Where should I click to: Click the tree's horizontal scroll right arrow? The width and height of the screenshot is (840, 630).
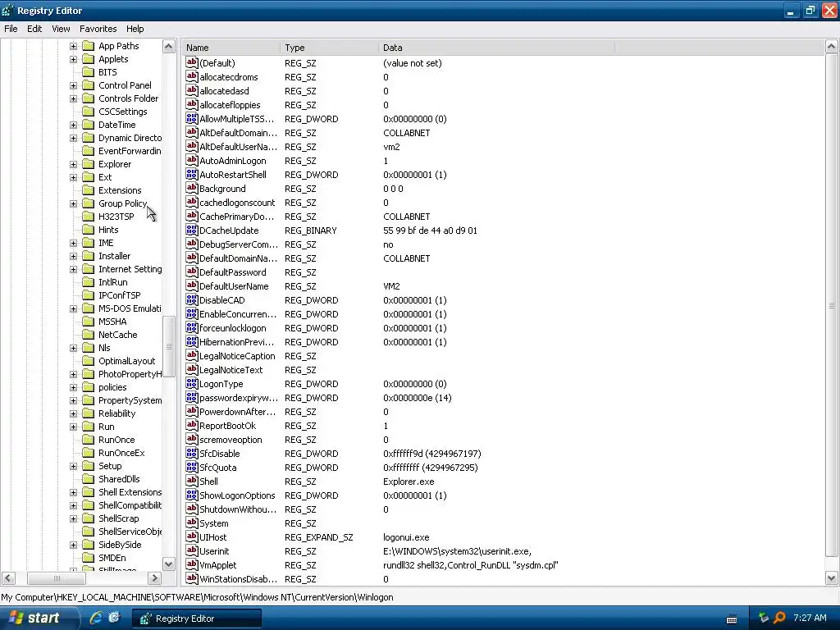point(154,578)
